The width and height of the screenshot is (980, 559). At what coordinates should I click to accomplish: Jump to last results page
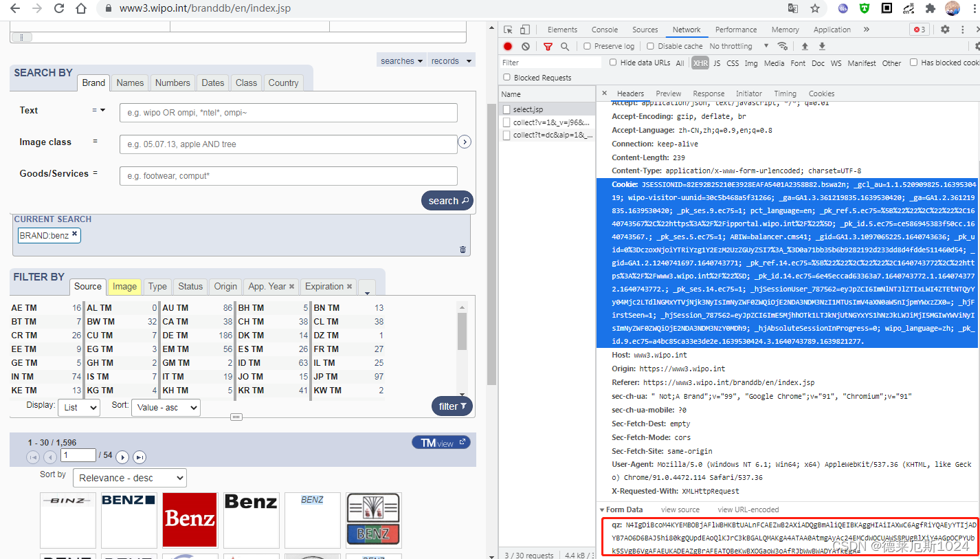140,457
